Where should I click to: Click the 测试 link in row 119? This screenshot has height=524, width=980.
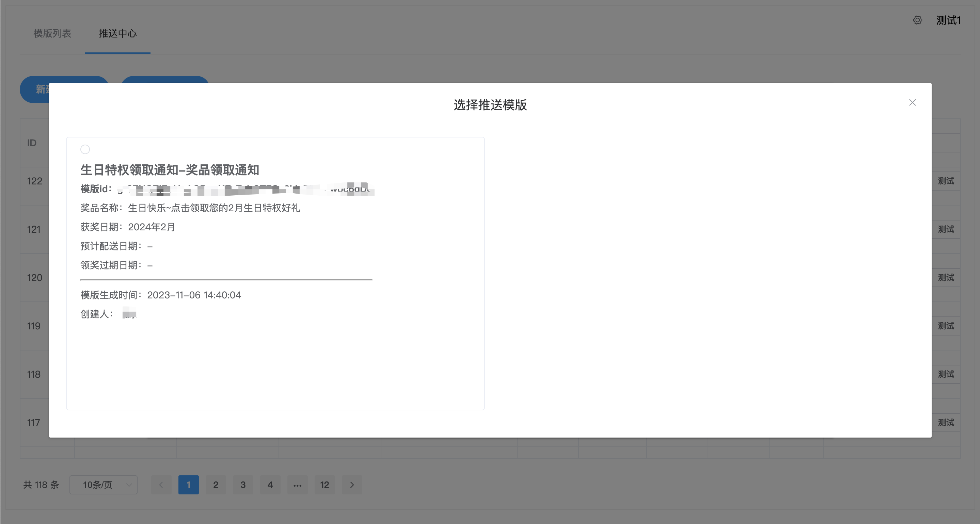pos(946,326)
